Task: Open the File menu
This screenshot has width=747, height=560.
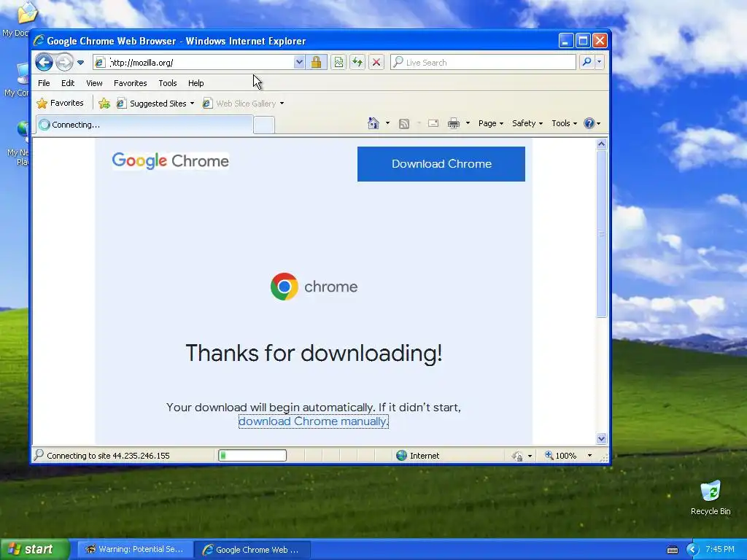Action: click(x=44, y=83)
